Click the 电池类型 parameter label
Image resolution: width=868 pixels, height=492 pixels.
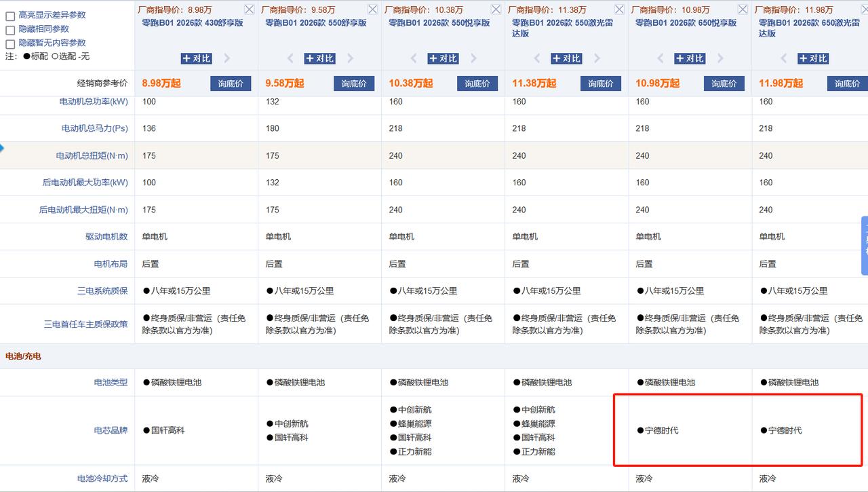(x=111, y=383)
